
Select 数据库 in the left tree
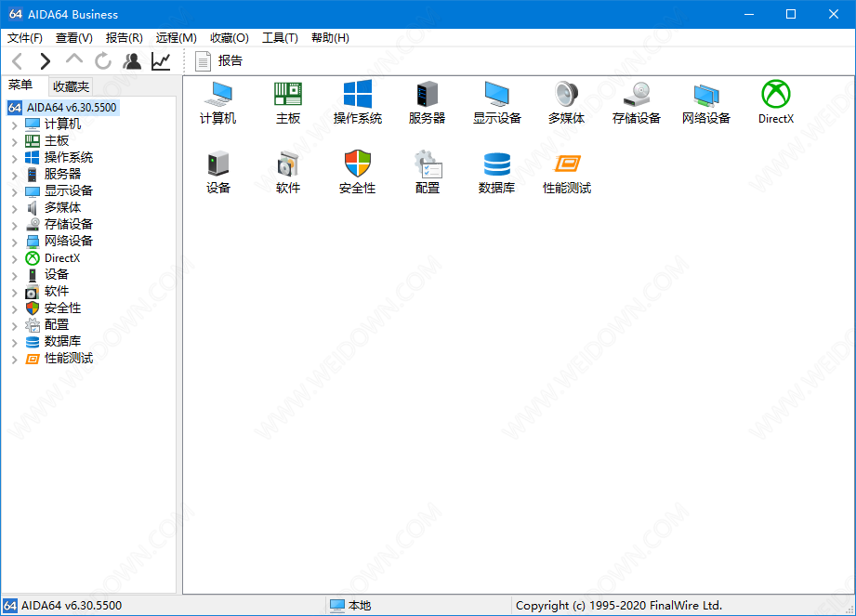[x=63, y=341]
